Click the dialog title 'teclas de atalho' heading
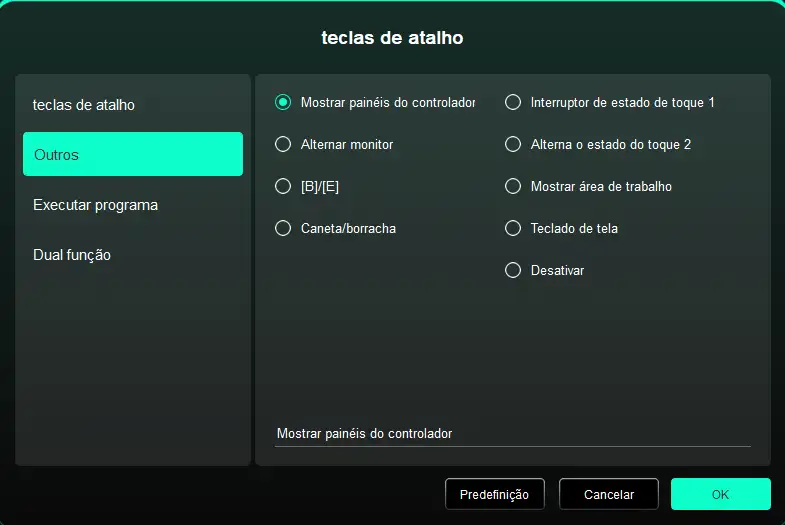The width and height of the screenshot is (785, 525). pos(392,38)
